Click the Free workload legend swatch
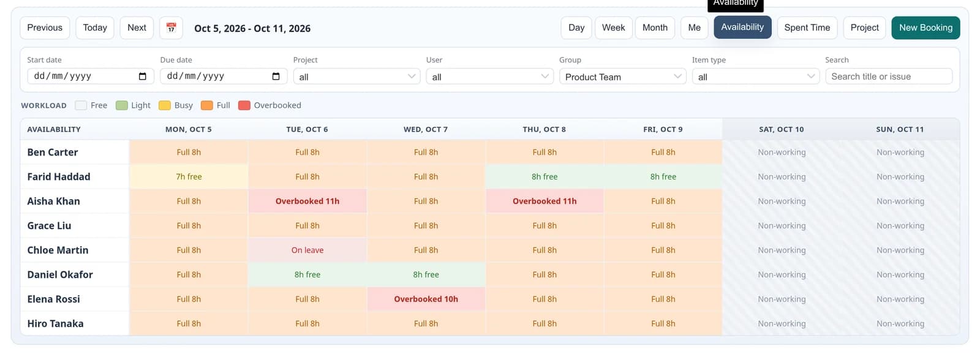This screenshot has width=980, height=357. click(x=81, y=105)
